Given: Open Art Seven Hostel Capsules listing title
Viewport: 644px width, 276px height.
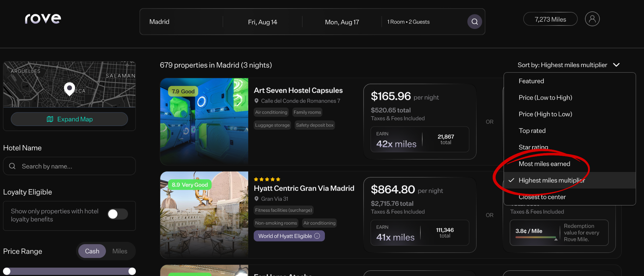Looking at the screenshot, I should [298, 90].
